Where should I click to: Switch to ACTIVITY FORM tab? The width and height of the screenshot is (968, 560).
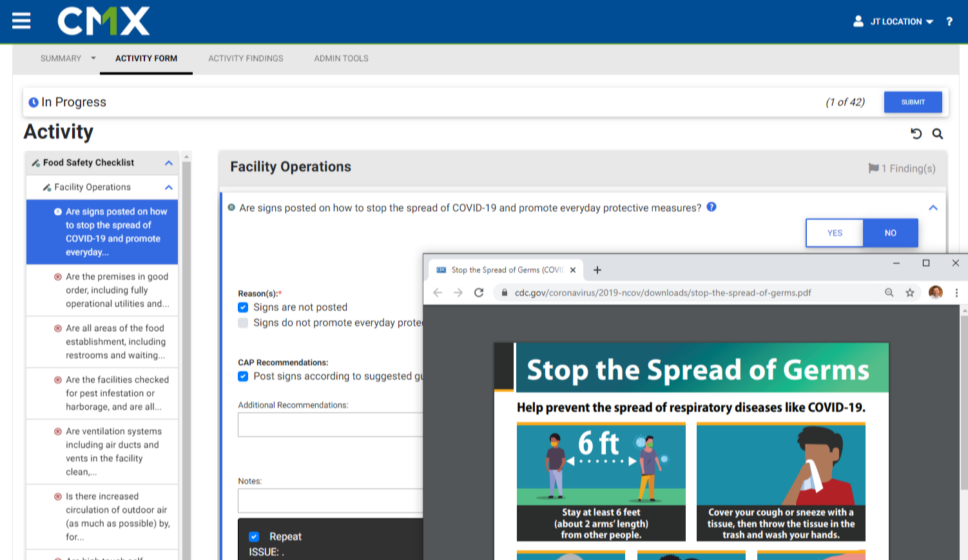[146, 58]
